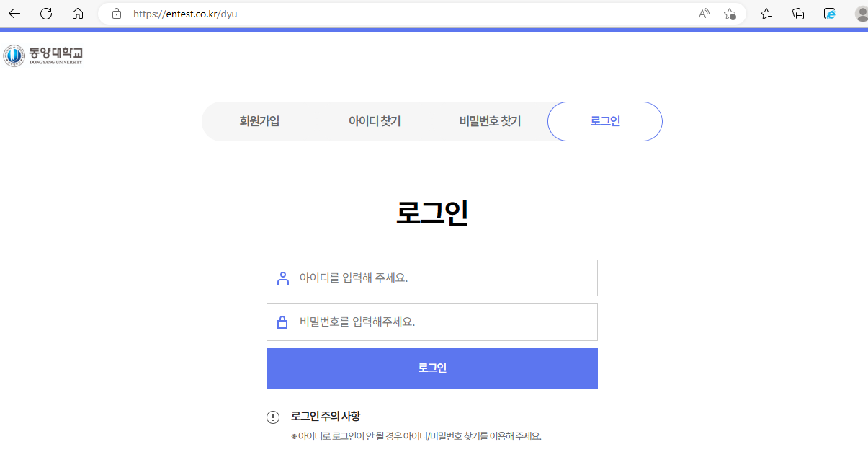Select the outlined 로그인 tab at top
Image resolution: width=868 pixels, height=470 pixels.
point(605,121)
